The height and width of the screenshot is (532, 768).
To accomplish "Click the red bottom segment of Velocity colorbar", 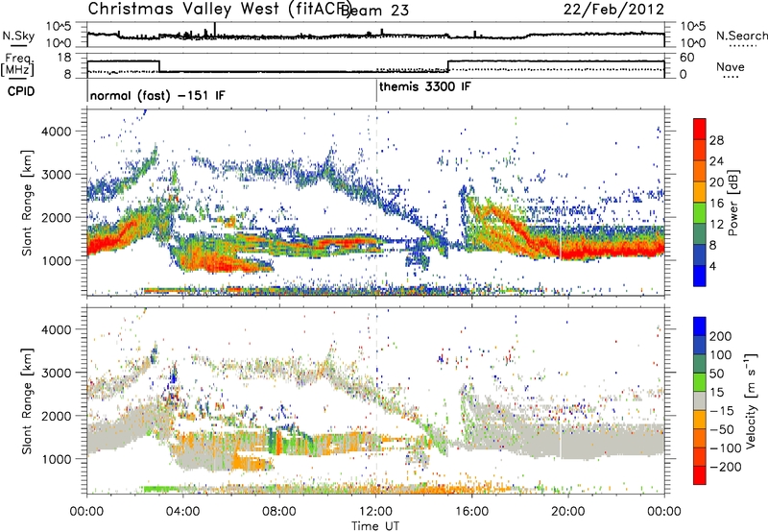I will tap(700, 475).
